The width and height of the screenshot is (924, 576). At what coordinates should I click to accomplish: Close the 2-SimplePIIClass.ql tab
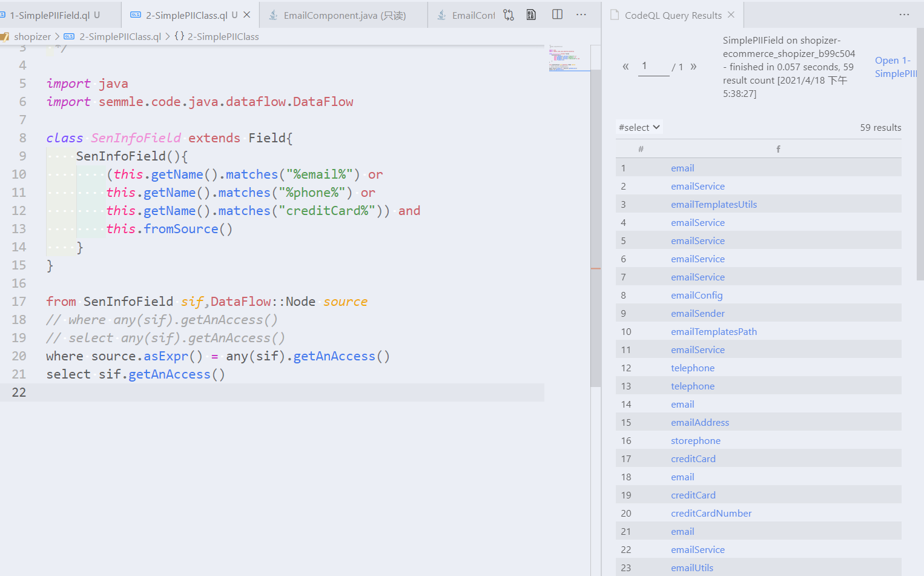pos(247,15)
